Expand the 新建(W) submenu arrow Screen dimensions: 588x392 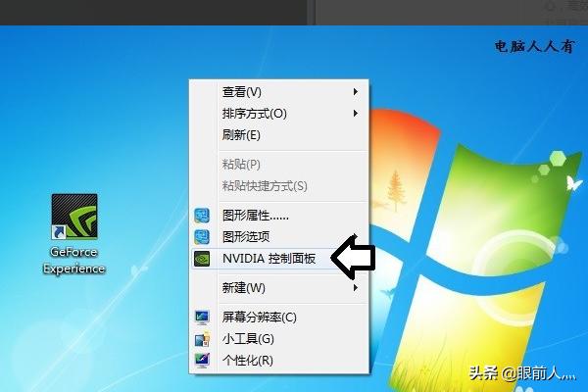tap(355, 288)
